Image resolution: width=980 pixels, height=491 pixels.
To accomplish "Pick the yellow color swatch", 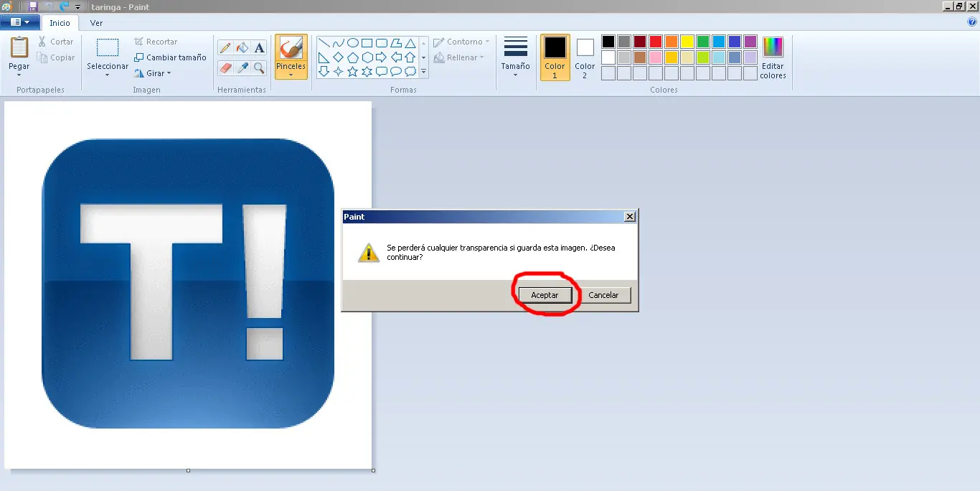I will coord(687,42).
